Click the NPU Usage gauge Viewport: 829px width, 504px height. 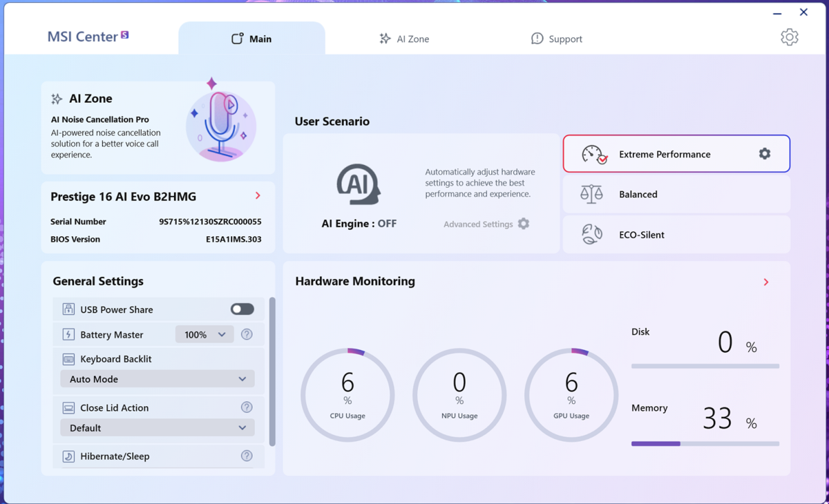point(459,395)
